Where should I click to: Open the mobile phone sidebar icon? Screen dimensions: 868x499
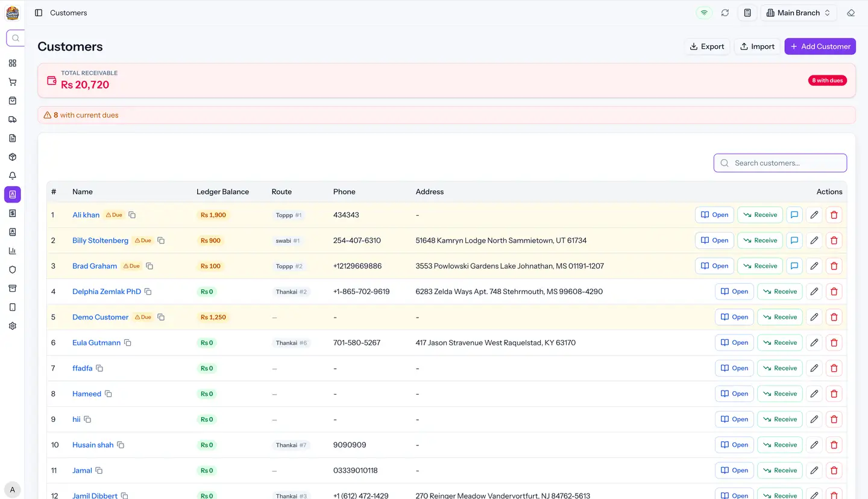[12, 307]
